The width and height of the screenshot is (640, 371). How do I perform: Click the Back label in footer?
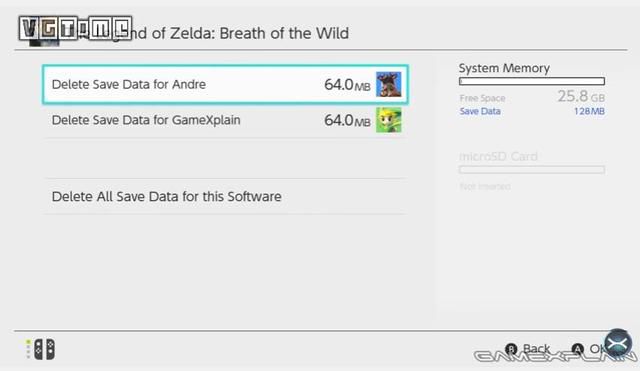click(536, 349)
